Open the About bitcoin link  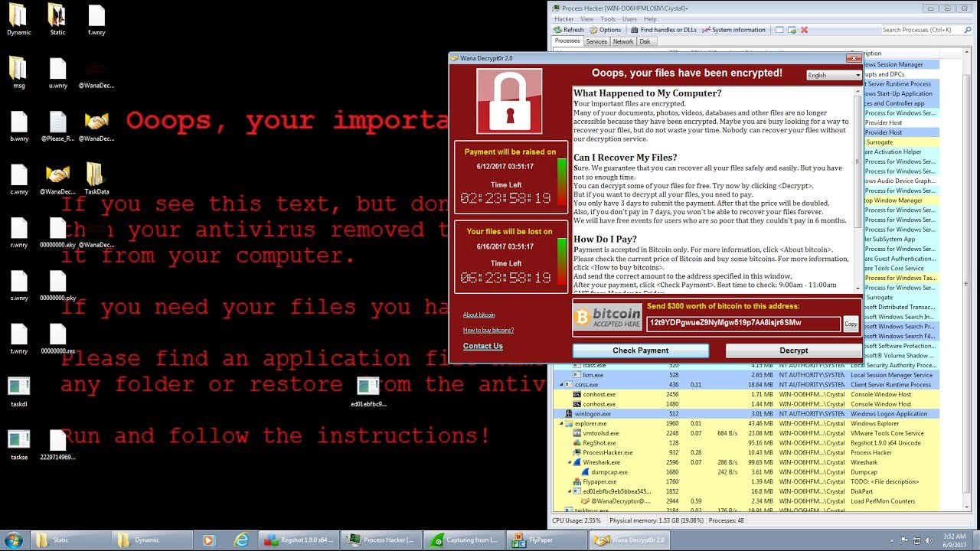[479, 315]
